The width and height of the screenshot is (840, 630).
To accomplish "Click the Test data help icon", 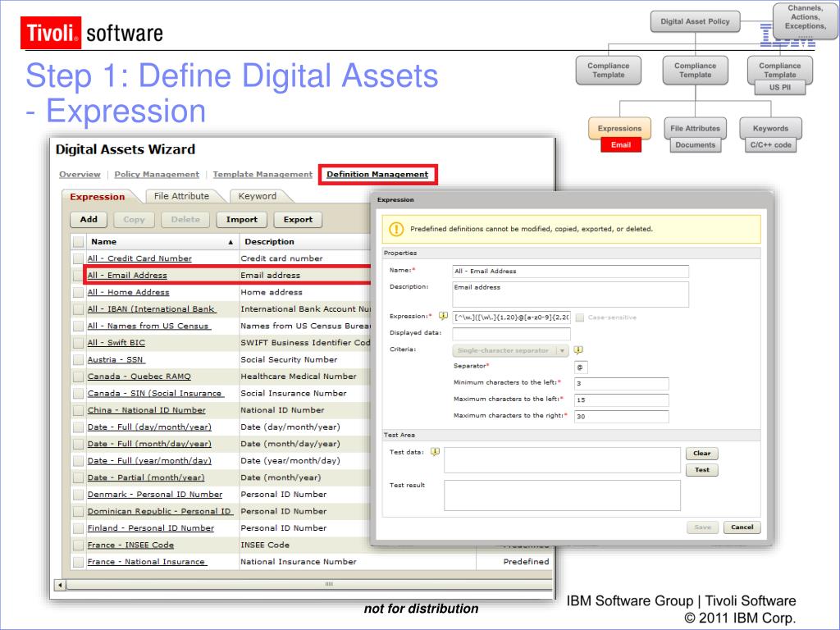I will coord(435,452).
